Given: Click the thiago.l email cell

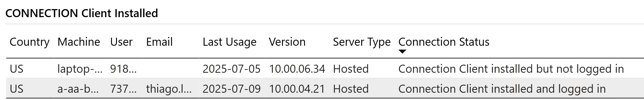Looking at the screenshot, I should point(169,89).
